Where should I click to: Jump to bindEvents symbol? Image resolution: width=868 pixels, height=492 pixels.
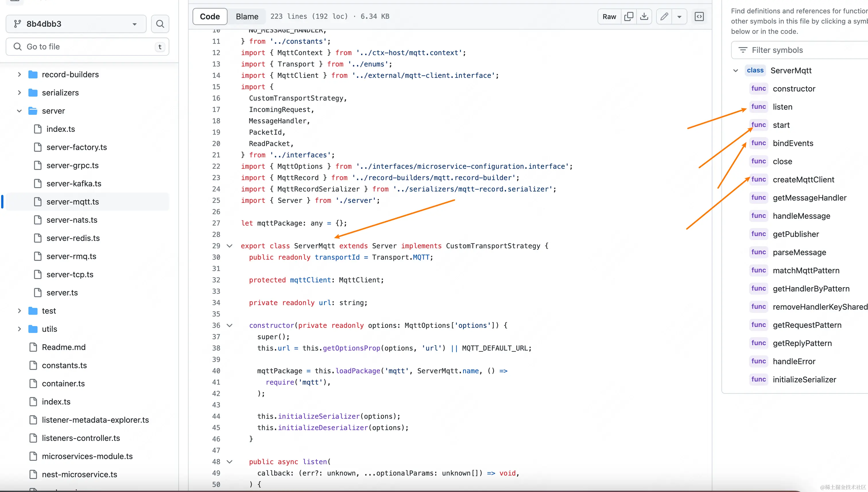pyautogui.click(x=793, y=143)
